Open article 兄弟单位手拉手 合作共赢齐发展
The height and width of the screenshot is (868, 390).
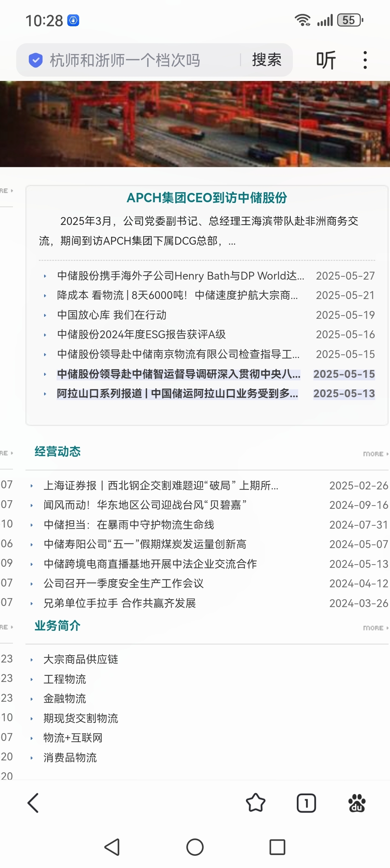coord(119,603)
